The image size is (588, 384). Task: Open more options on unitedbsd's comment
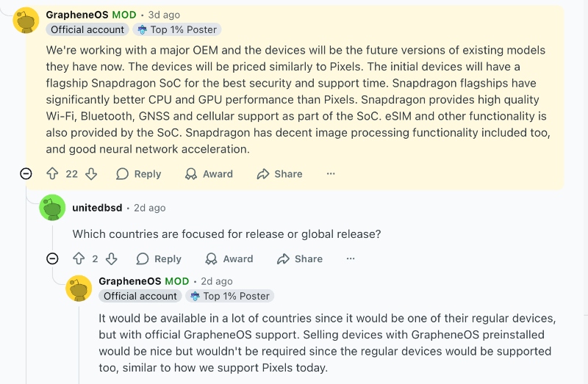tap(351, 258)
